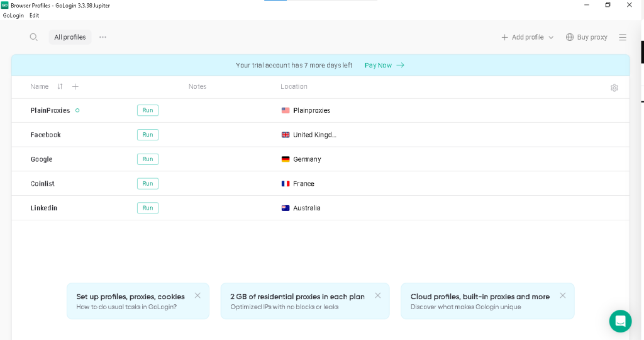The height and width of the screenshot is (340, 644).
Task: Run the Facebook profile
Action: [x=148, y=135]
